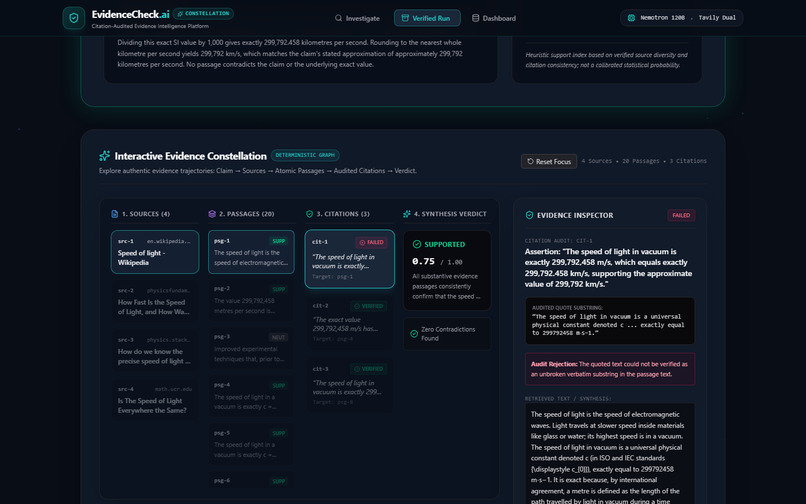Screen dimensions: 806x504
Task: Click the Zero Contradictions Found check icon
Action: [x=414, y=334]
